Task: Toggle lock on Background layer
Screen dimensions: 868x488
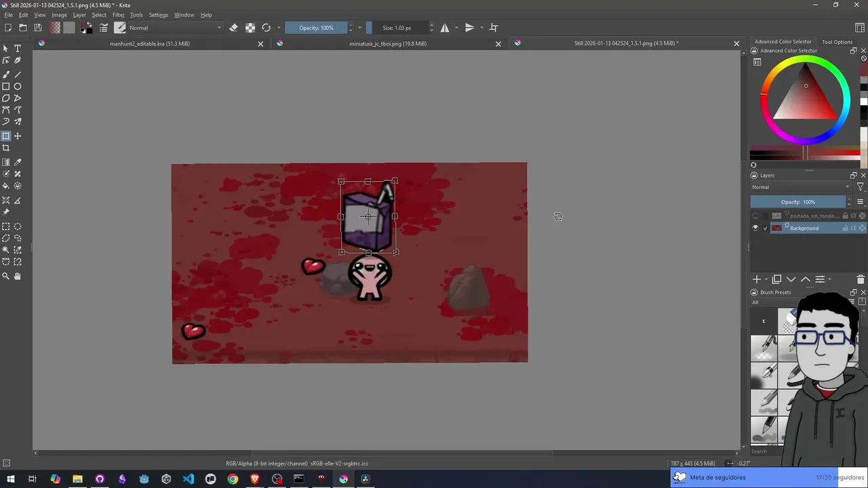Action: coord(845,228)
